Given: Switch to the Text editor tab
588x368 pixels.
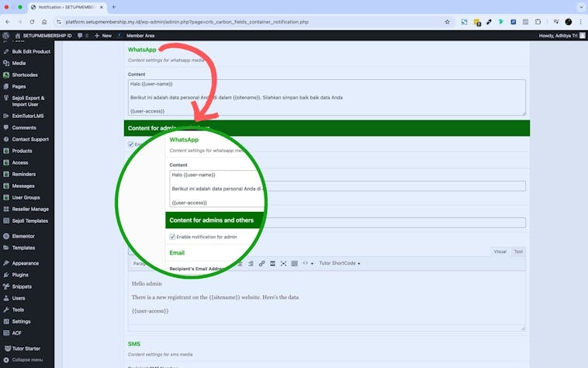Looking at the screenshot, I should pos(518,252).
